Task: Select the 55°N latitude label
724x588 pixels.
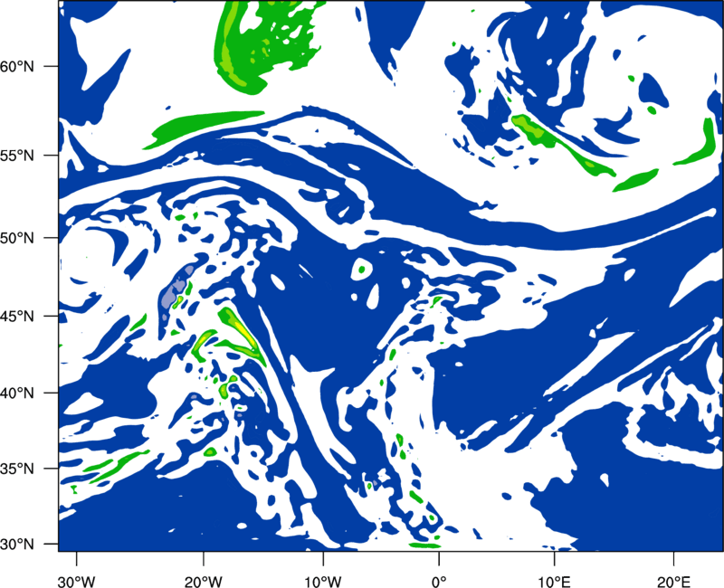Action: coord(17,156)
